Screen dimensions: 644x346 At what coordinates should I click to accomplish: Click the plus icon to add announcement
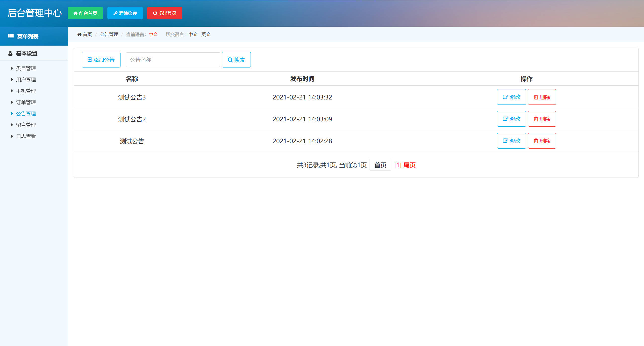pos(90,59)
